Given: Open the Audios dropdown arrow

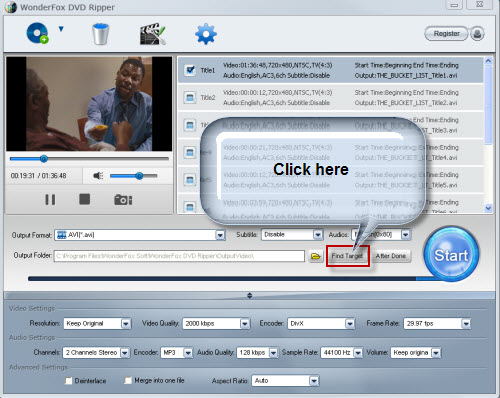Looking at the screenshot, I should point(405,235).
